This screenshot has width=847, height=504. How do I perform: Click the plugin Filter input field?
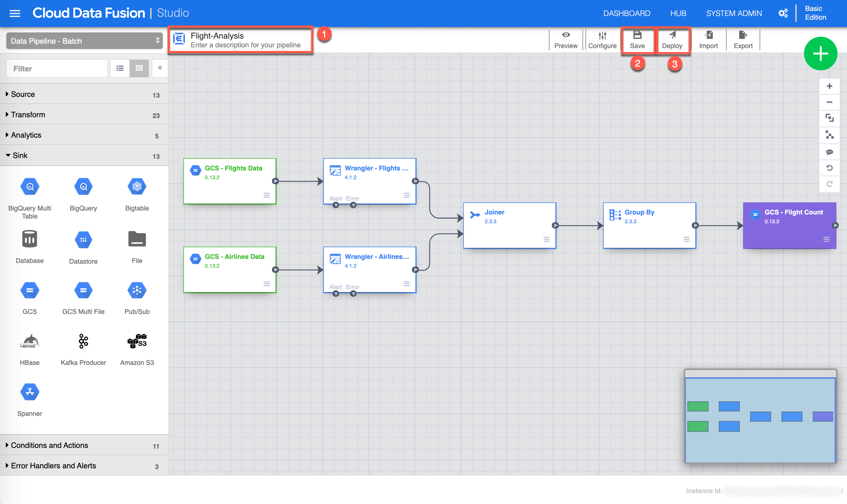[57, 68]
